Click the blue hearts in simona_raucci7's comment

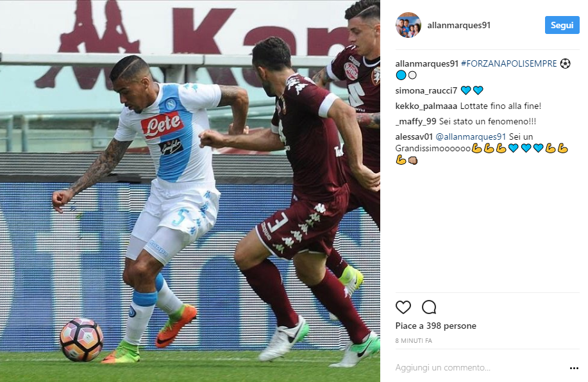(x=472, y=90)
